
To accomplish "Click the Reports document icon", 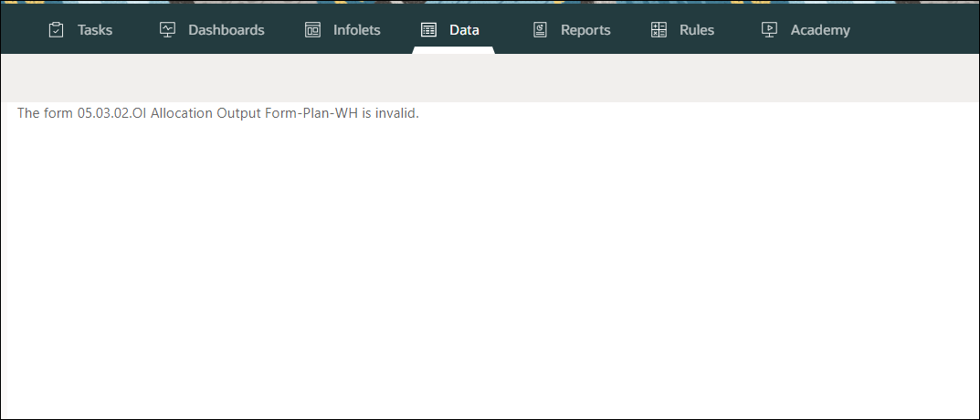I will tap(540, 30).
